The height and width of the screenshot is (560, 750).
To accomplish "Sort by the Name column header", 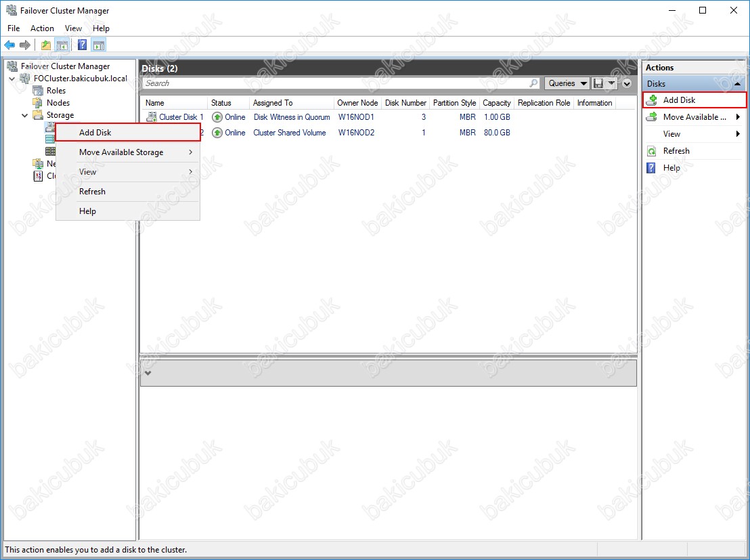I will 175,103.
